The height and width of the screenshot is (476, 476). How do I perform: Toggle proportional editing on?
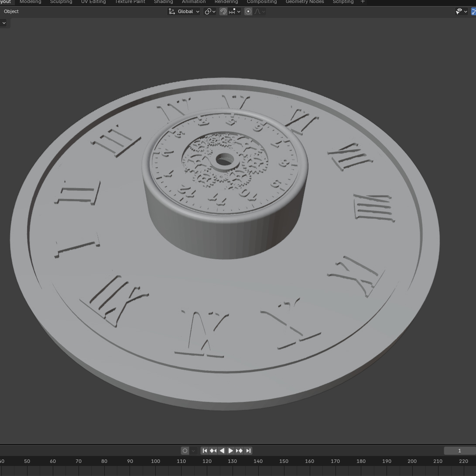248,11
